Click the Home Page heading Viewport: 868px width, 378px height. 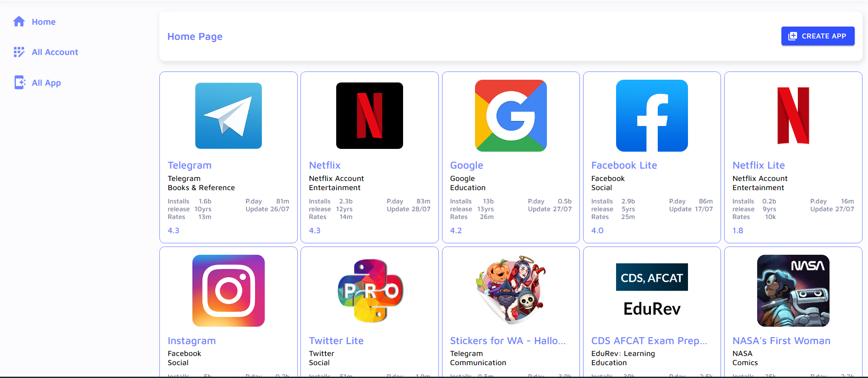(x=195, y=37)
